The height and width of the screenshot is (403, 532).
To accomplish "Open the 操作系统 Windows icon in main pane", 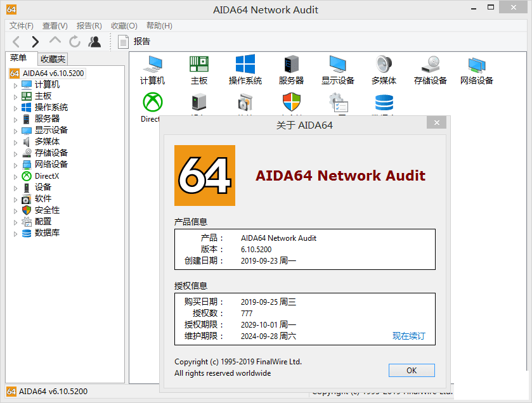I will (x=245, y=70).
